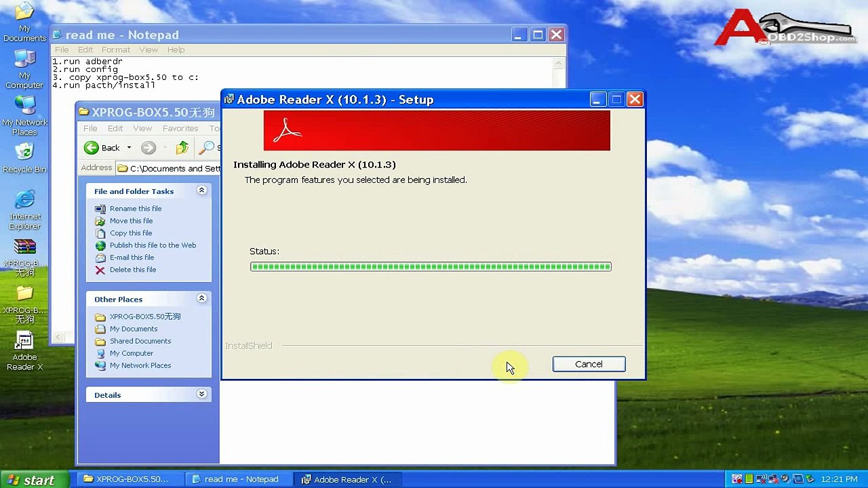Select the My Computer desktop icon

[x=24, y=70]
